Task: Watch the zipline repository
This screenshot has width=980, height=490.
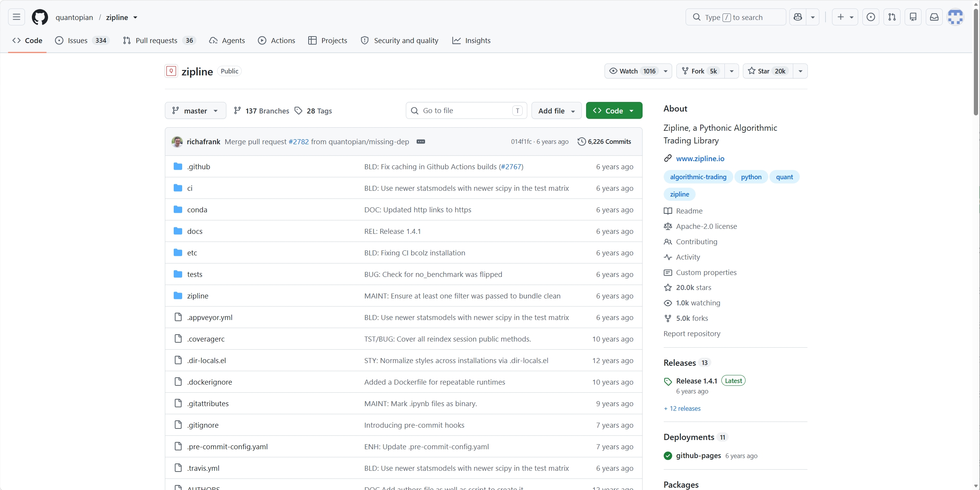Action: 638,71
